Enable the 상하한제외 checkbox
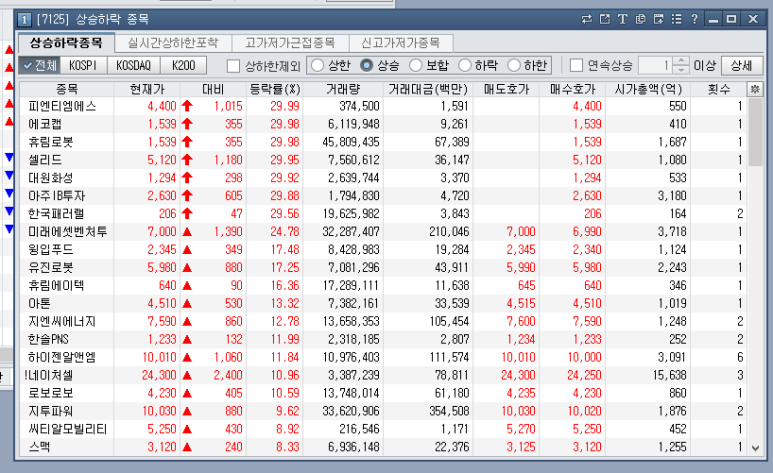773x473 pixels. pos(233,66)
